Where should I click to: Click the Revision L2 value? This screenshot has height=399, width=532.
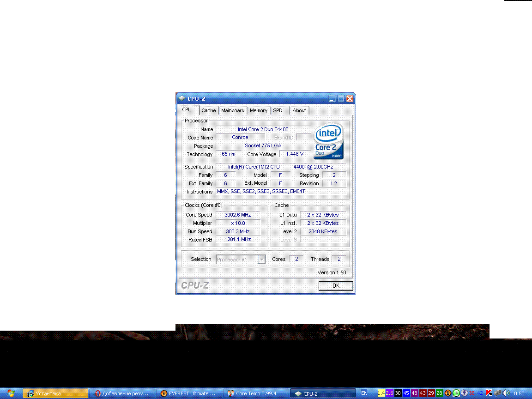pyautogui.click(x=334, y=183)
